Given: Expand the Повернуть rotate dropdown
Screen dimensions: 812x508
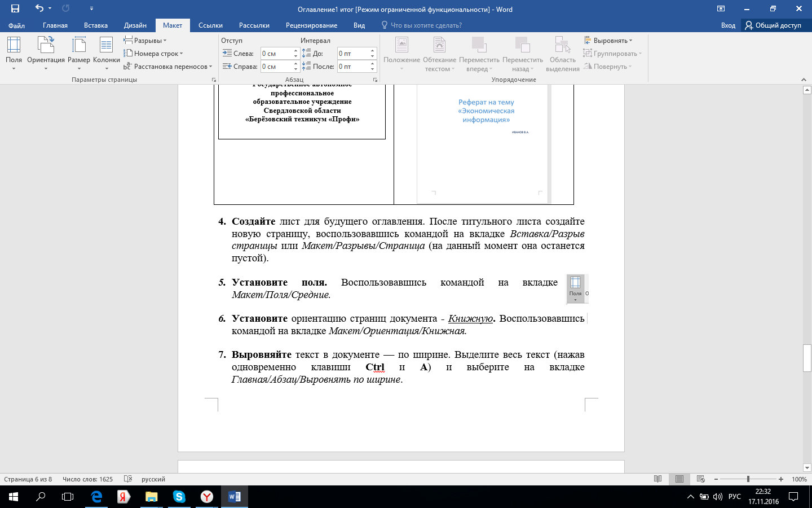Looking at the screenshot, I should 607,67.
